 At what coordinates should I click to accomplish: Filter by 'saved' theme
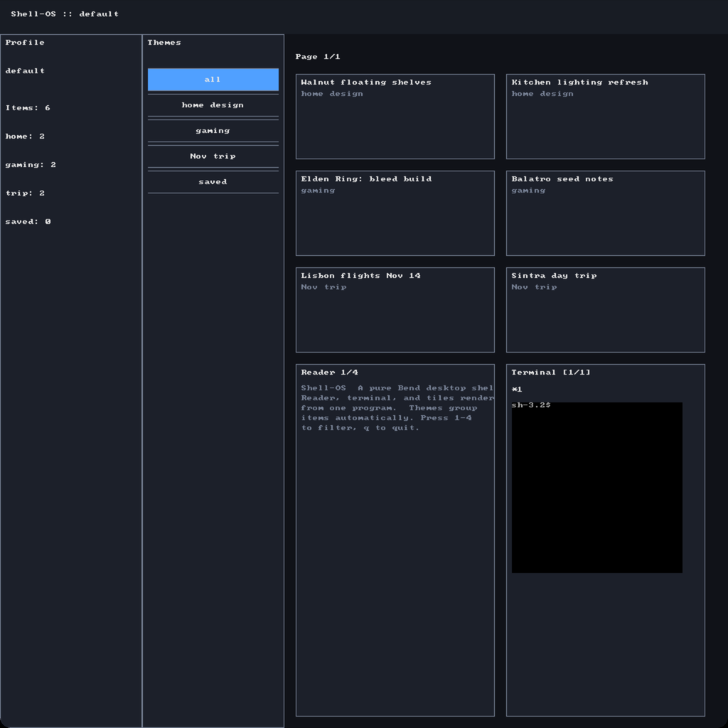(x=213, y=181)
